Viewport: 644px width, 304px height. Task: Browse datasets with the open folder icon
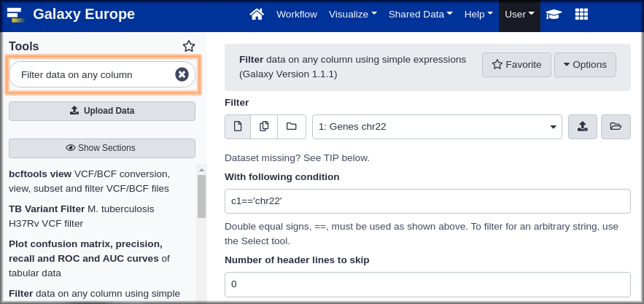[x=616, y=127]
